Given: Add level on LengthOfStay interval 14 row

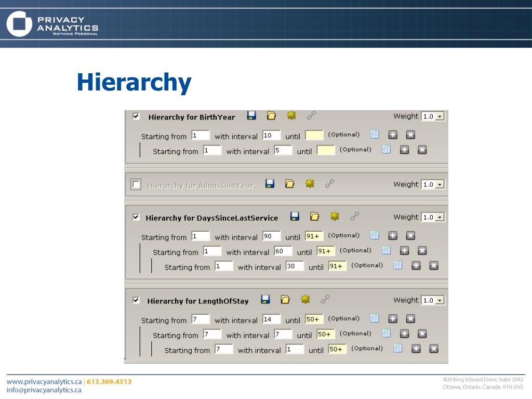Looking at the screenshot, I should coord(393,318).
